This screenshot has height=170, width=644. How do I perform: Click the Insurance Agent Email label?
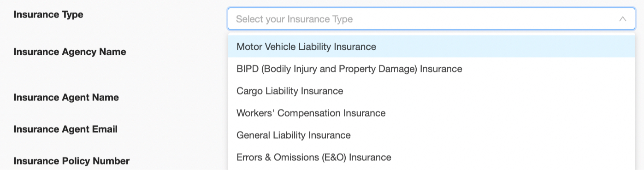click(65, 129)
